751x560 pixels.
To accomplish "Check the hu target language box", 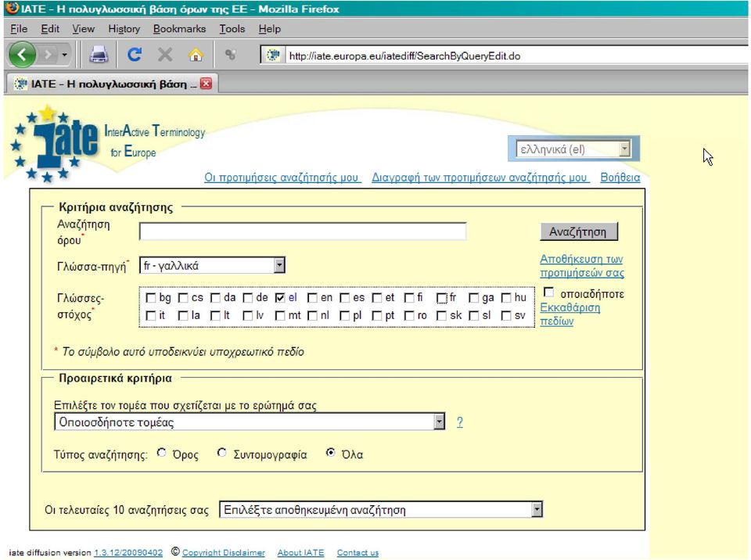I will coord(506,298).
